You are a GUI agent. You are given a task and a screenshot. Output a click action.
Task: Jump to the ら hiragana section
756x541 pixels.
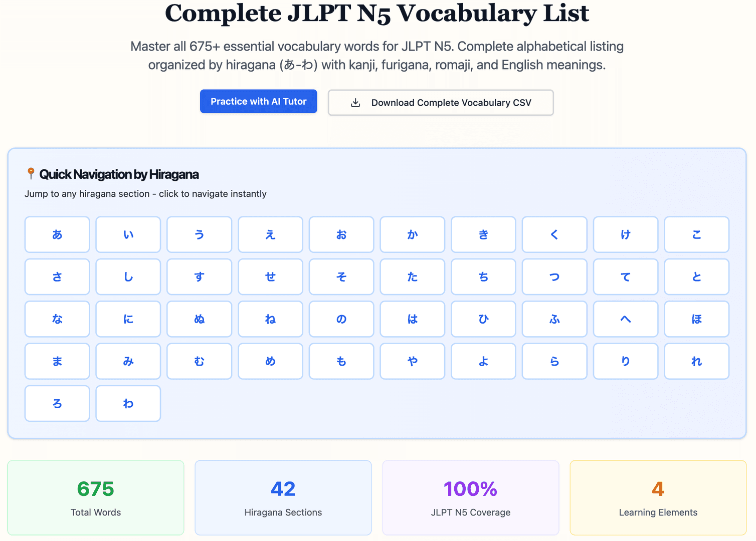coord(554,361)
